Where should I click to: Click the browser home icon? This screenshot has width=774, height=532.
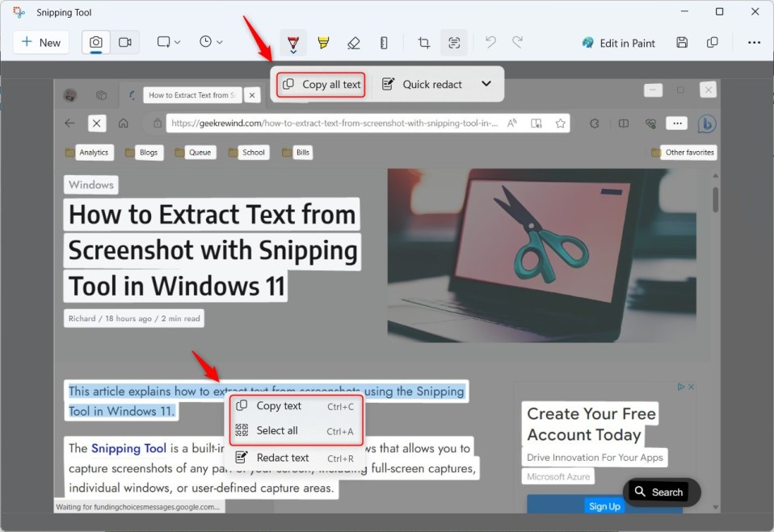point(123,124)
